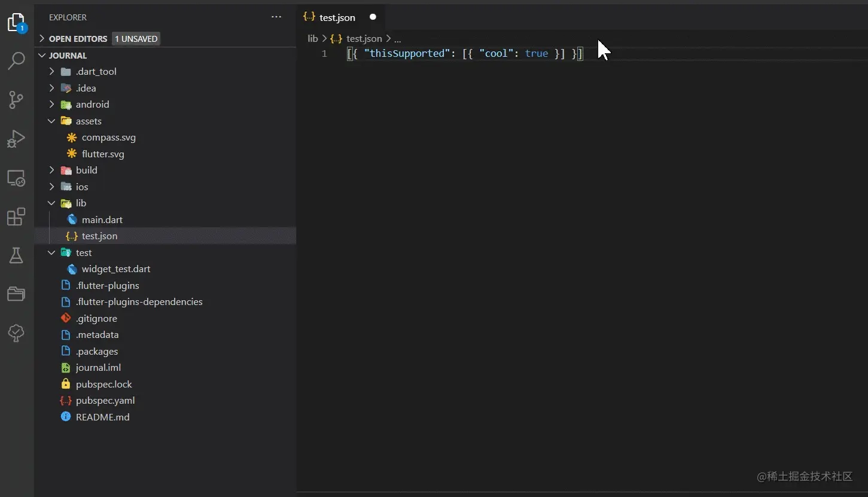Image resolution: width=868 pixels, height=497 pixels.
Task: Open the README.md file
Action: point(103,417)
